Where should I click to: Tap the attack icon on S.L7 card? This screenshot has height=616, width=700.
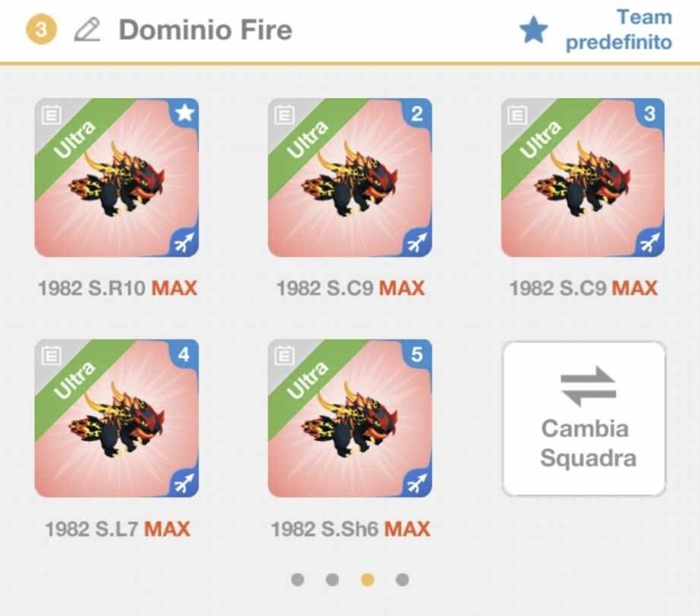pyautogui.click(x=184, y=483)
